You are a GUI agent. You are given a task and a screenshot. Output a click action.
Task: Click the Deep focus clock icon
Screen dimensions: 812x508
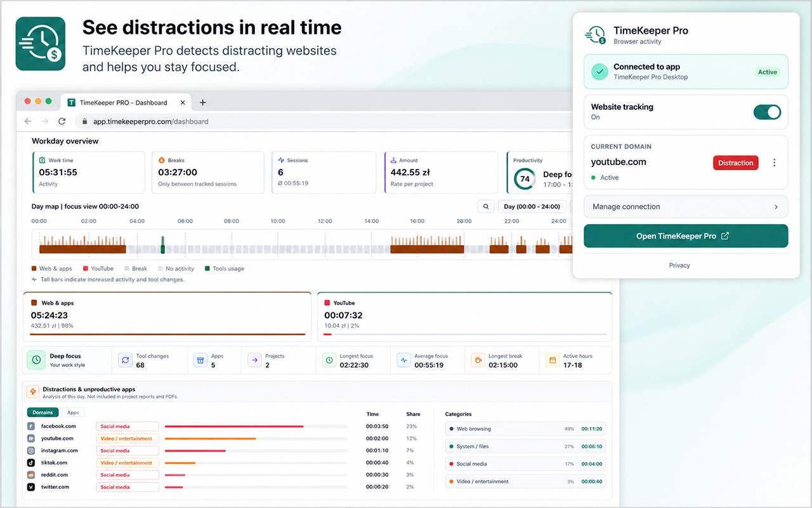(37, 360)
